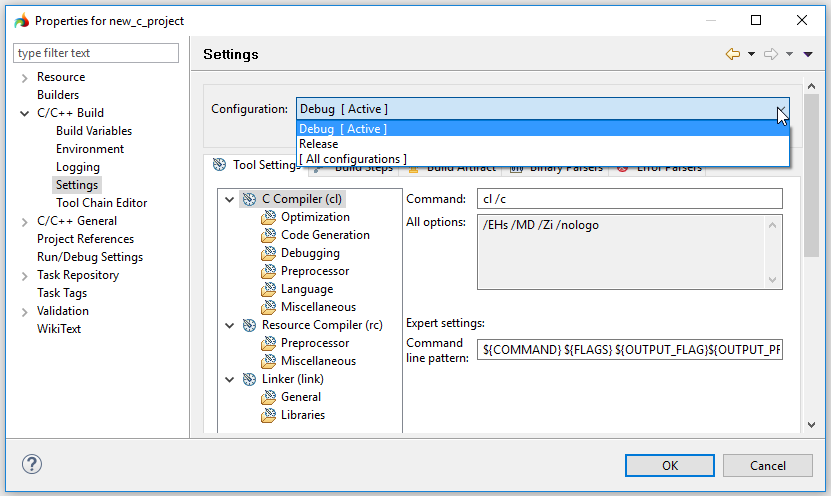Select Debug [Active] in the dropdown list
The width and height of the screenshot is (831, 496).
tap(343, 129)
